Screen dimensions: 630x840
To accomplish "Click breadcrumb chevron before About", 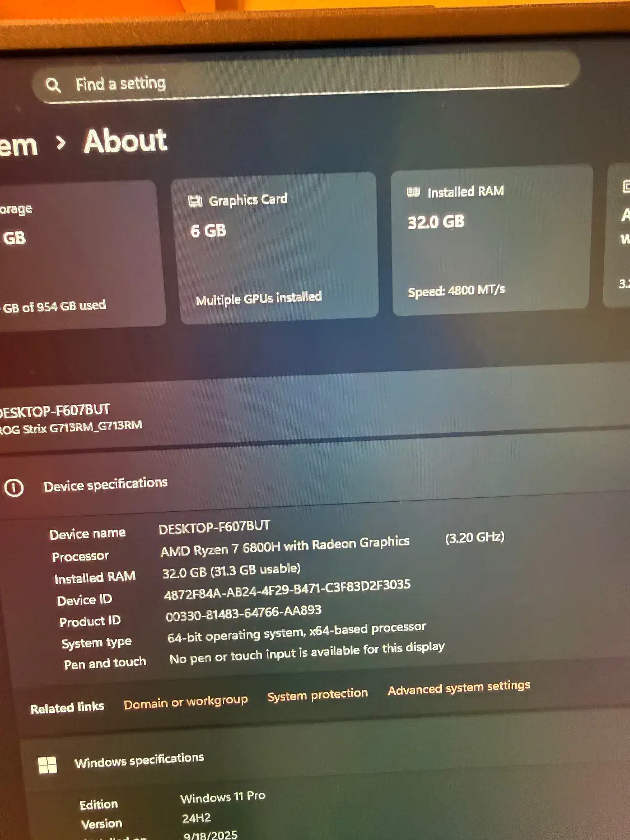I will [x=61, y=143].
